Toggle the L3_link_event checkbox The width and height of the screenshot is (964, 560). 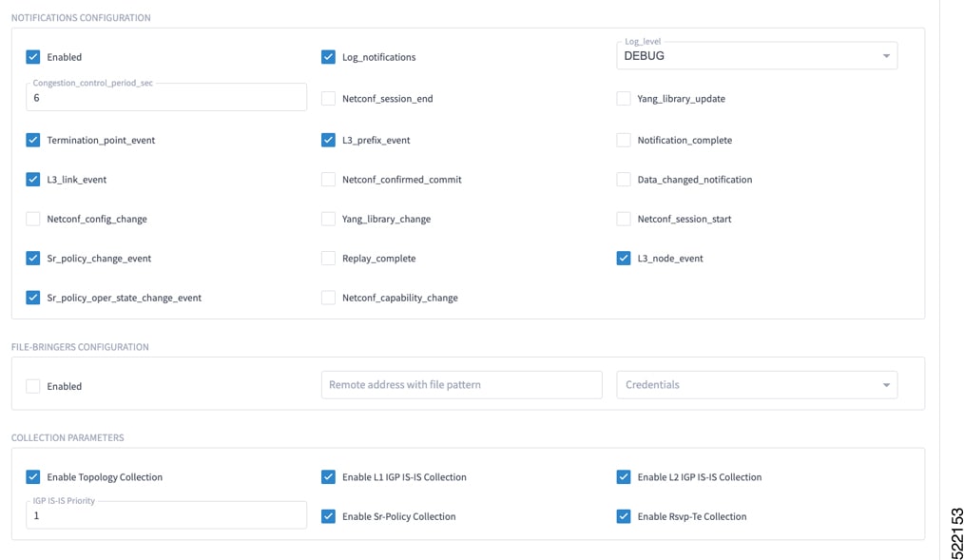33,180
